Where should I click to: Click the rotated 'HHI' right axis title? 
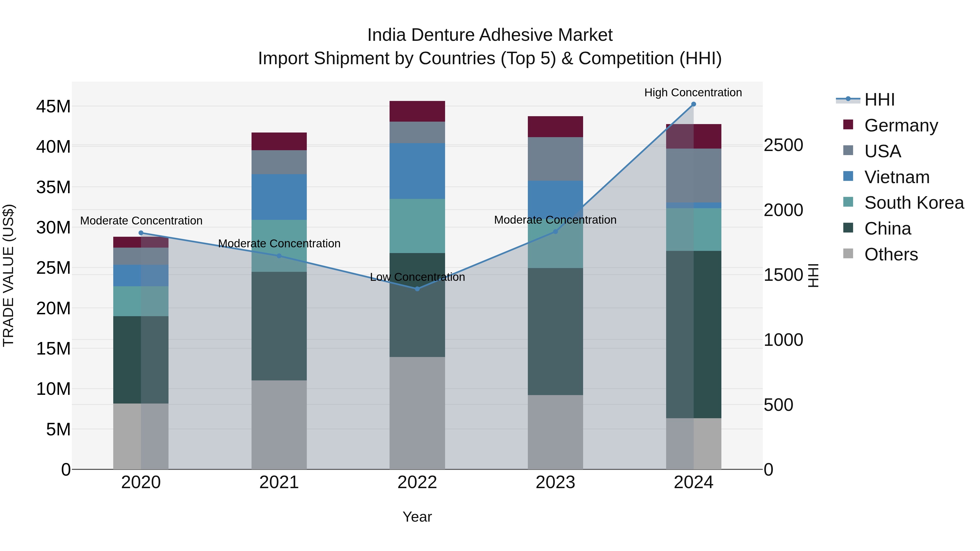[x=813, y=276]
